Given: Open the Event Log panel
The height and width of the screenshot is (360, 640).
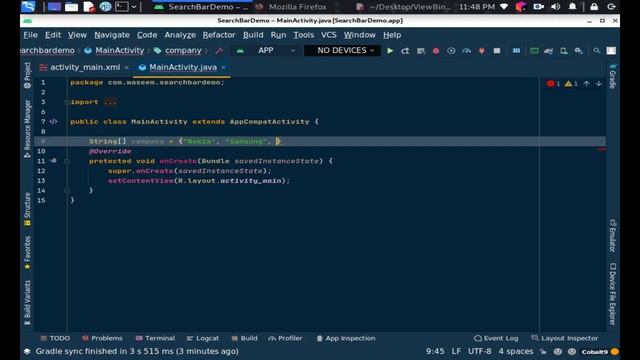Looking at the screenshot, I should [x=496, y=338].
